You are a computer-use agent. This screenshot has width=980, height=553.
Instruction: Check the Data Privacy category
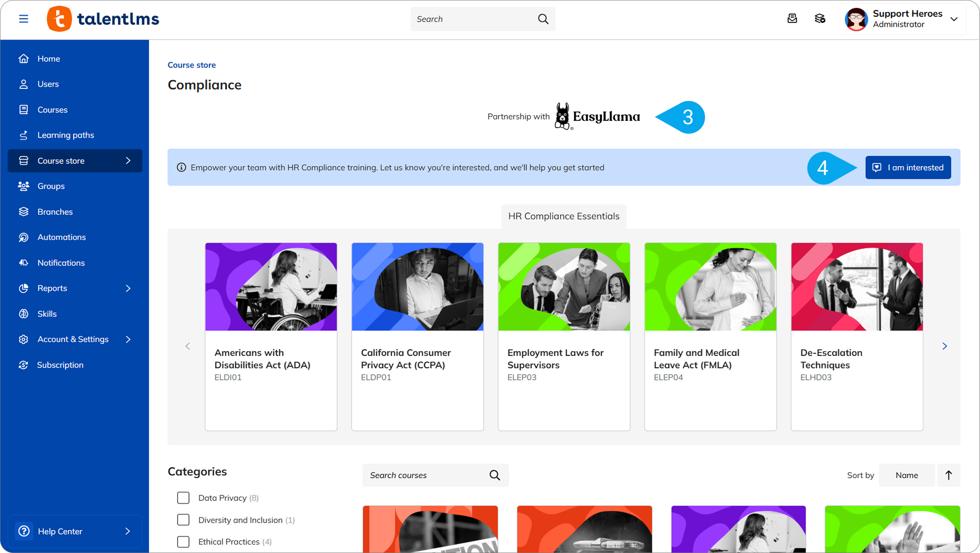[x=183, y=498]
